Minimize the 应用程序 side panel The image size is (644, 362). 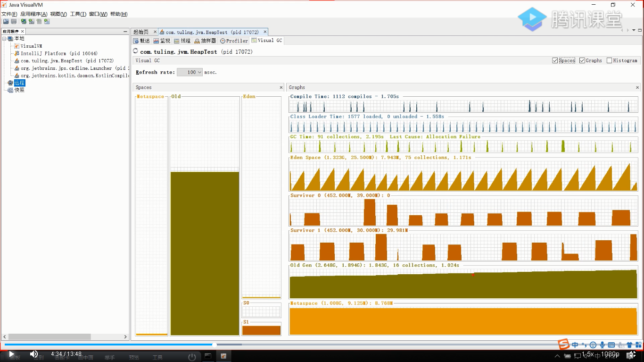[x=125, y=31]
